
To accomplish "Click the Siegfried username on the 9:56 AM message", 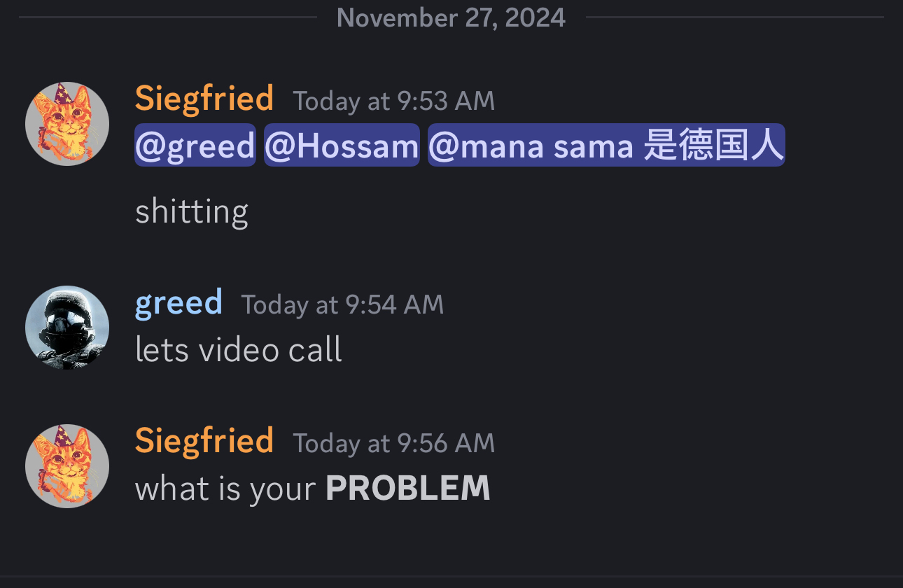I will [x=204, y=441].
